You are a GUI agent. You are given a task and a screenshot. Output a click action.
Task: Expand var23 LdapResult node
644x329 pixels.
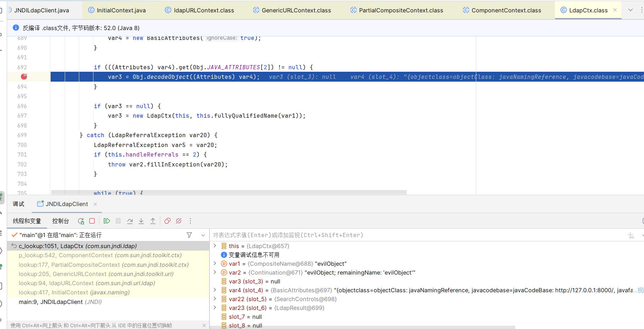[215, 307]
